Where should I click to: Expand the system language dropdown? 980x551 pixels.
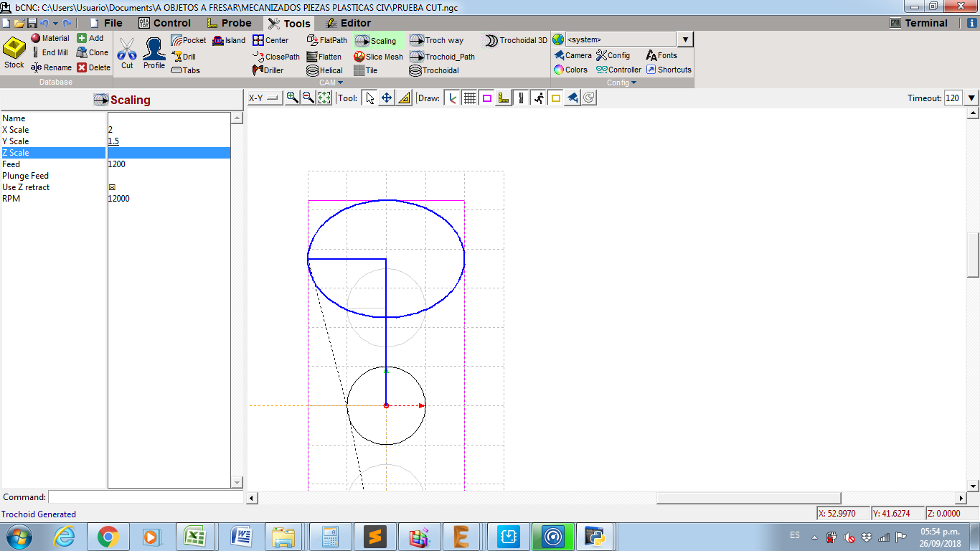tap(685, 40)
